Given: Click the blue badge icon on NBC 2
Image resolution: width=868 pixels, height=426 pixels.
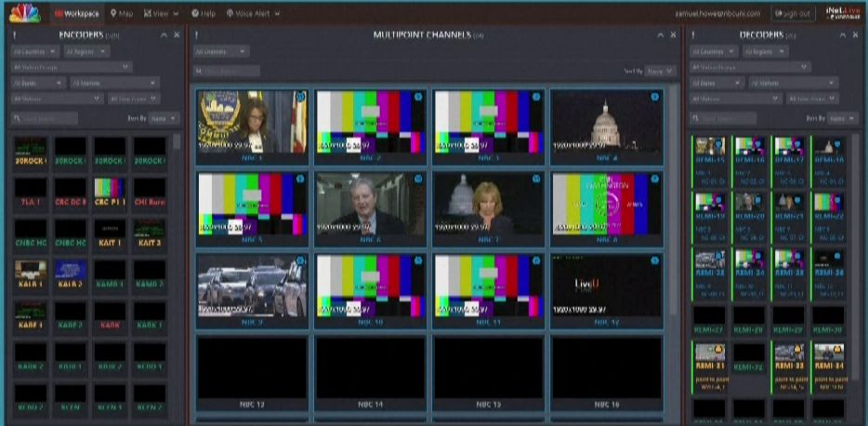Looking at the screenshot, I should point(418,97).
